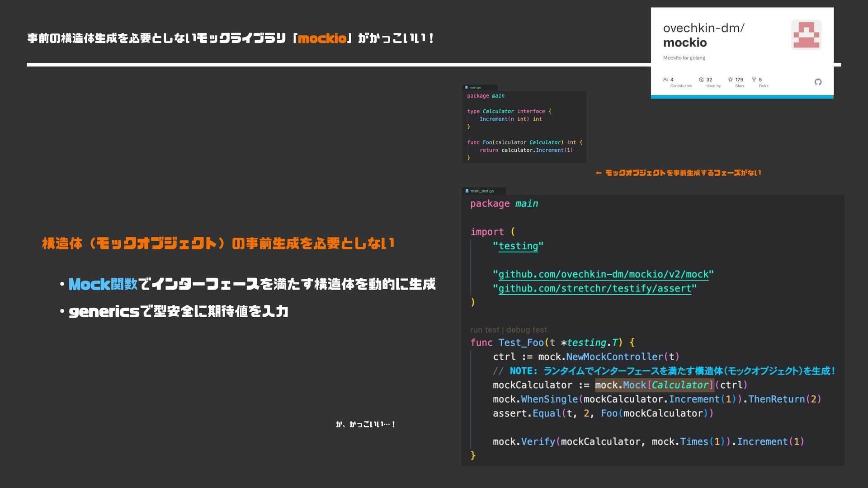Viewport: 868px width, 488px height.
Task: Click the pink pixel avatar image
Action: (x=806, y=35)
